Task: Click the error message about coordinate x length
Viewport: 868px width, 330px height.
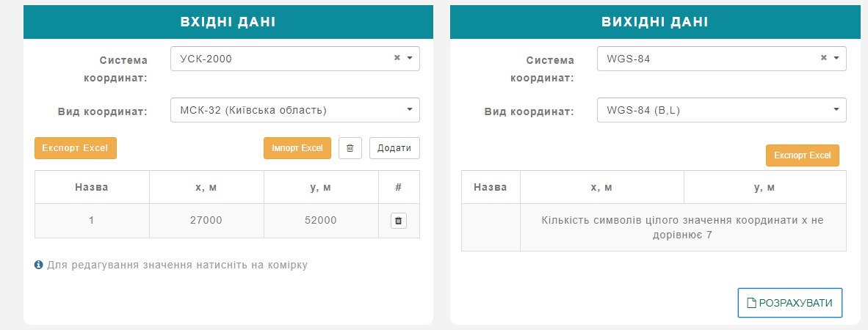Action: (682, 228)
